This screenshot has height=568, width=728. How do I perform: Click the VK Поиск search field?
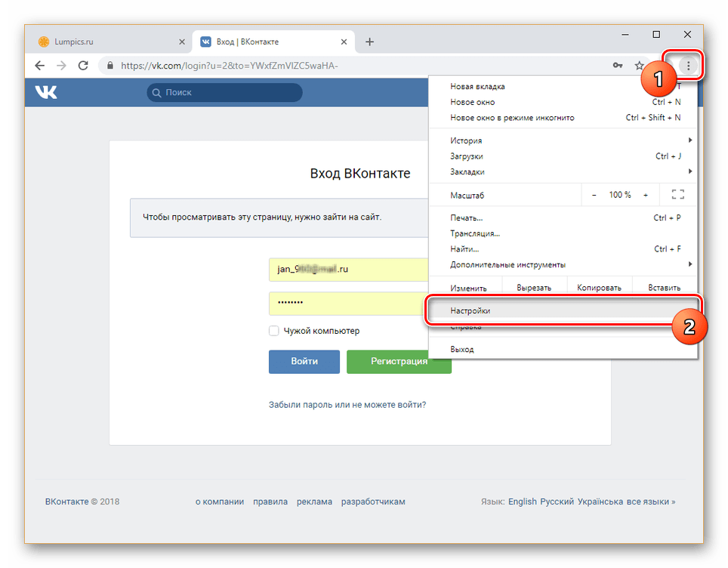tap(225, 92)
